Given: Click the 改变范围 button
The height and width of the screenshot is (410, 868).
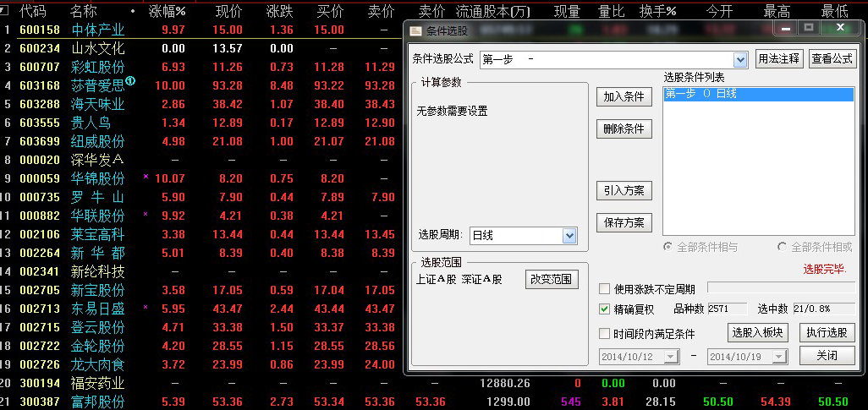Looking at the screenshot, I should coord(550,279).
